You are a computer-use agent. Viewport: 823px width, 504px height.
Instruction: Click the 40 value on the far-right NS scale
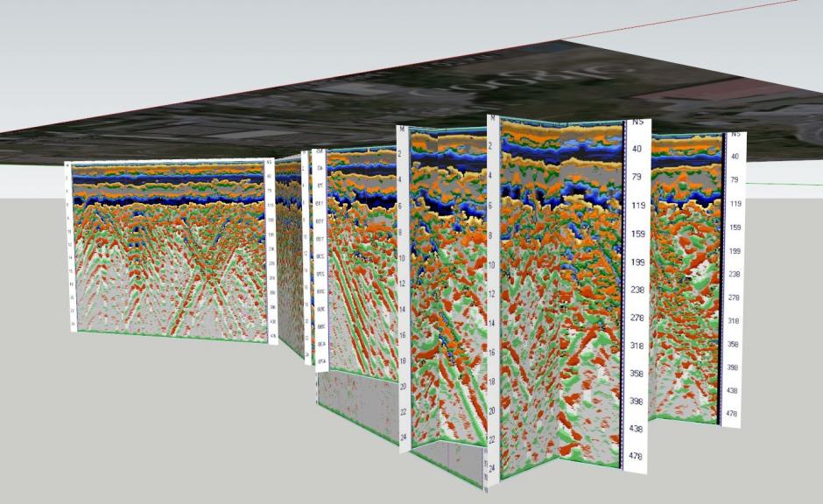point(735,157)
